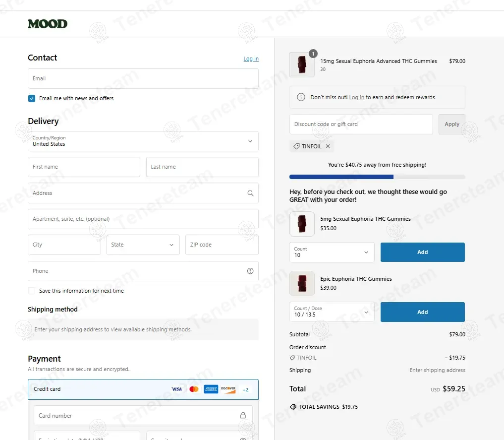The image size is (504, 440).
Task: Click the free shipping progress bar
Action: tap(377, 177)
